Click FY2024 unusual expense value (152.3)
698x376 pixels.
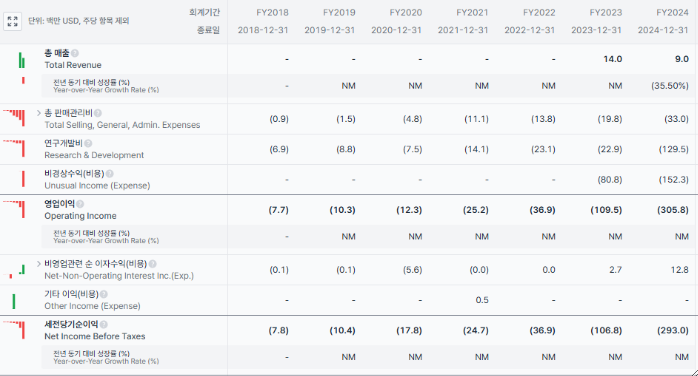tap(674, 180)
